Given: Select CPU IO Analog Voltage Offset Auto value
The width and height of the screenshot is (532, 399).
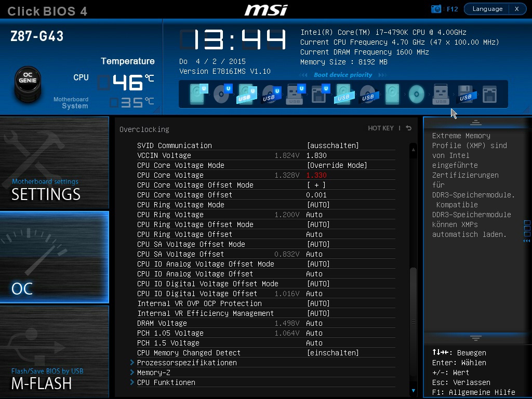Looking at the screenshot, I should point(314,274).
